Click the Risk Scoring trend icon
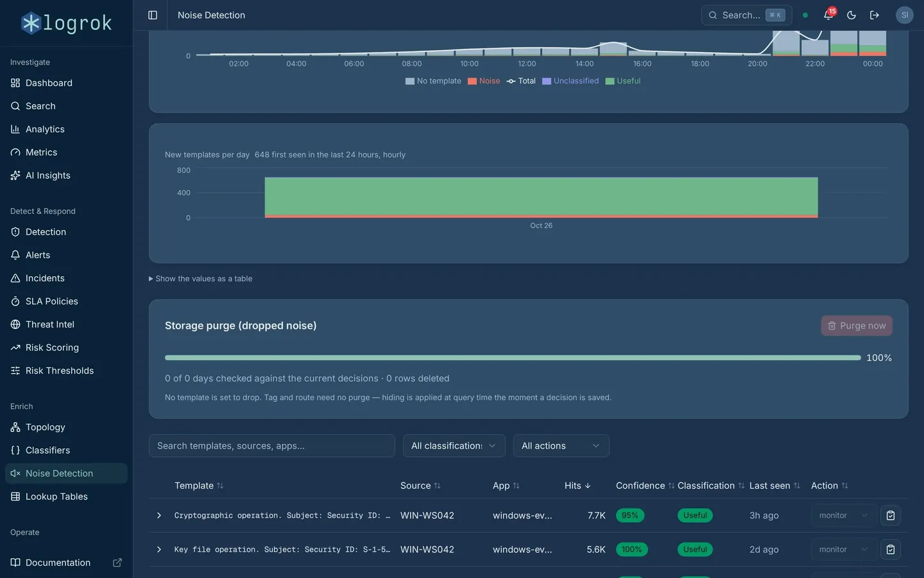This screenshot has width=924, height=578. [x=15, y=347]
